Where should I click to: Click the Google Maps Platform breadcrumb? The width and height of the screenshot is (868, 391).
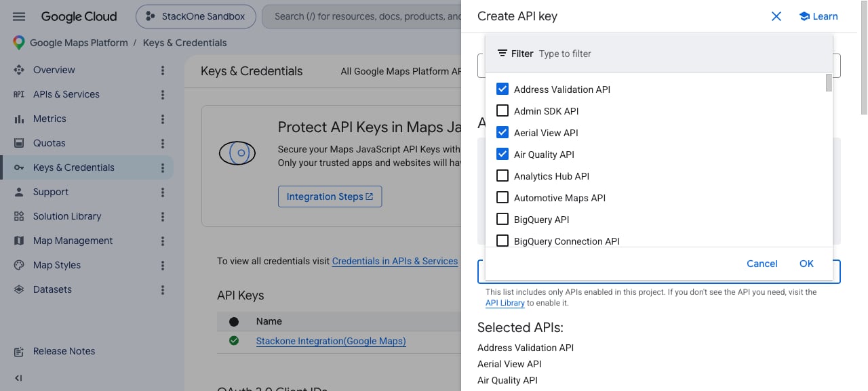pos(79,43)
